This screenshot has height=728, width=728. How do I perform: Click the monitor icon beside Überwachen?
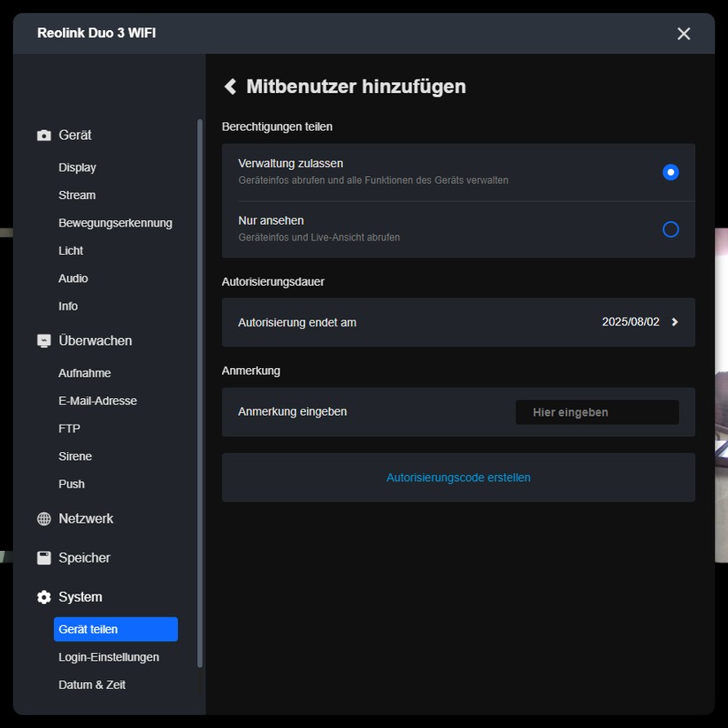(42, 340)
